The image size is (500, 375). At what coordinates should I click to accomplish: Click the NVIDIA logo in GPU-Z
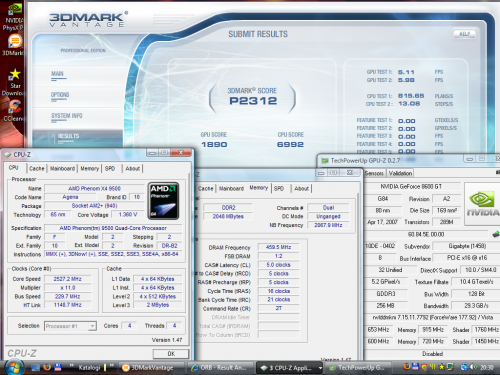pos(483,204)
